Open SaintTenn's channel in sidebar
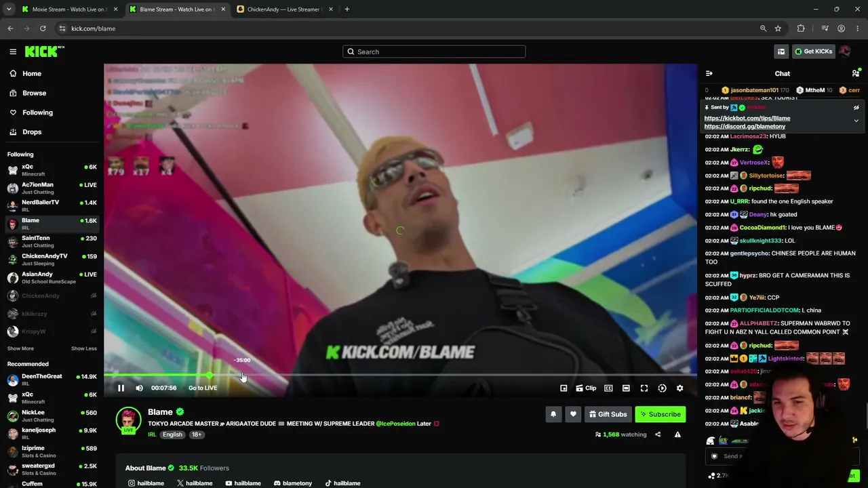Image resolution: width=868 pixels, height=488 pixels. pos(52,241)
